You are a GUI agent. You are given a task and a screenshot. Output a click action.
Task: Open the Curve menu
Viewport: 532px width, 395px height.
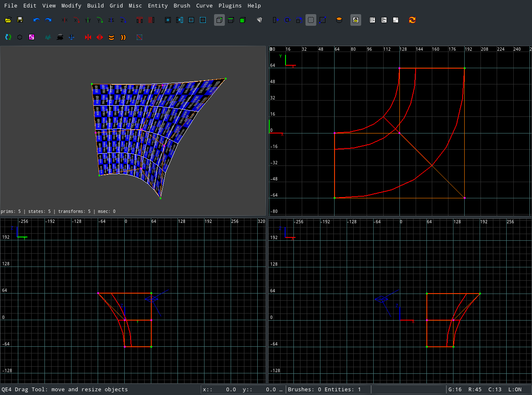point(204,5)
